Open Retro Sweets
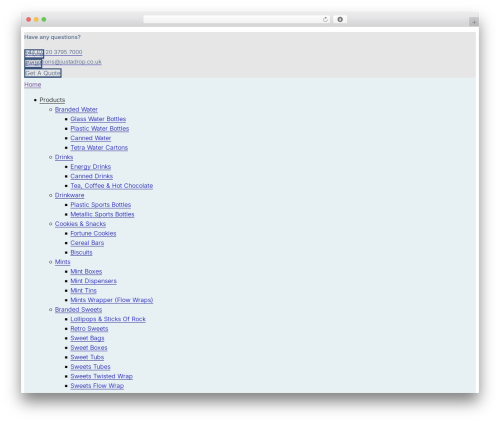 (89, 329)
